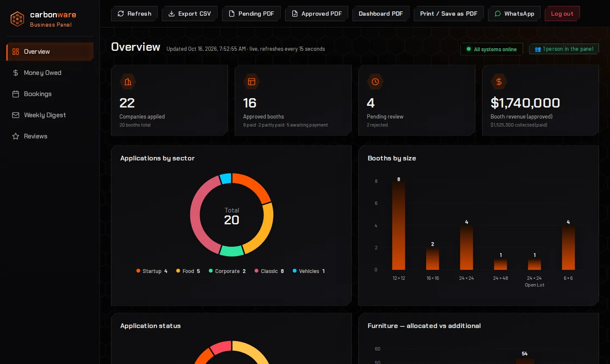610x364 pixels.
Task: Click Print / Save as PDF
Action: point(449,14)
